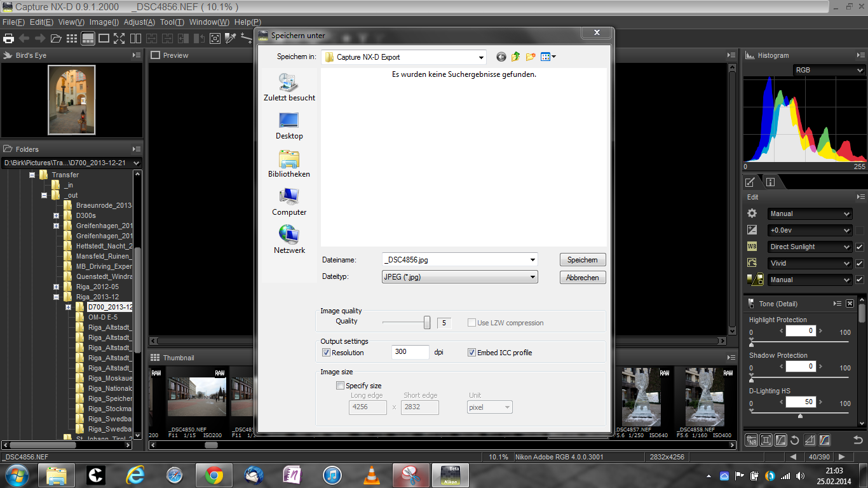868x488 pixels.
Task: Disable the Resolution checkbox
Action: [326, 353]
